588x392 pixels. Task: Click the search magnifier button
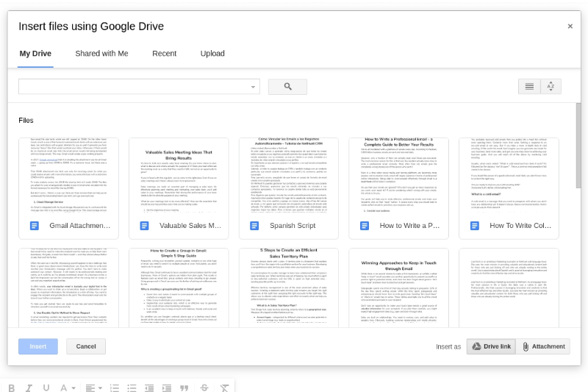(x=287, y=87)
